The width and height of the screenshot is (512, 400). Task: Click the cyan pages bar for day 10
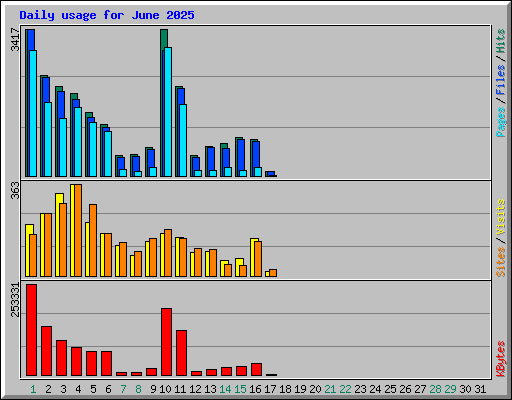pyautogui.click(x=168, y=112)
